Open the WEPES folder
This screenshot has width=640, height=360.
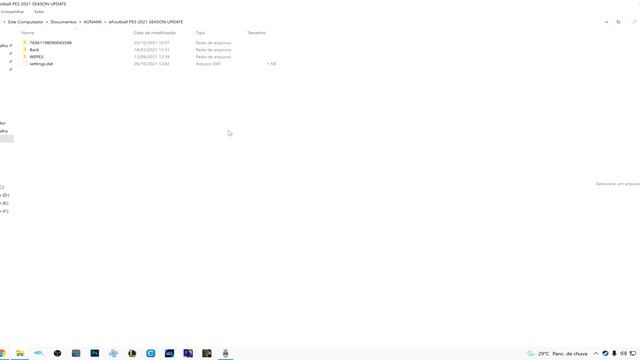[36, 57]
